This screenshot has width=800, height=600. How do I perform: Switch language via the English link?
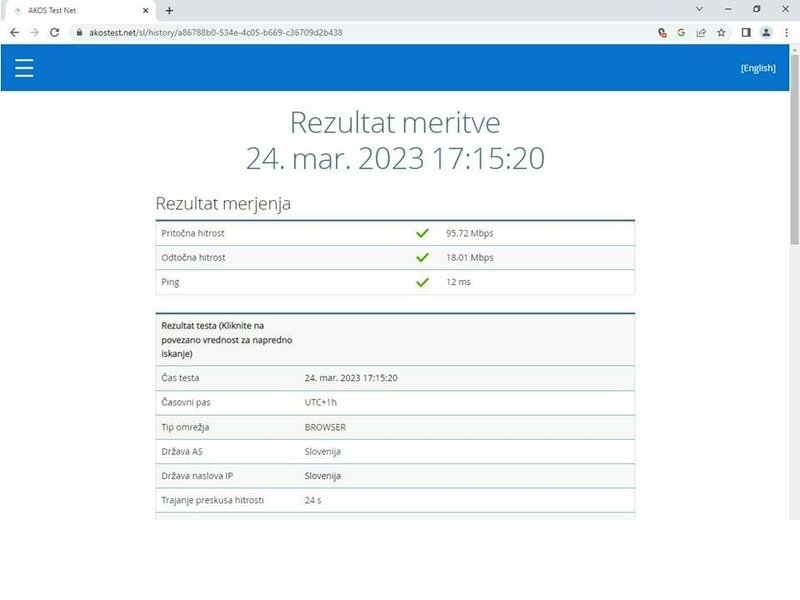click(757, 68)
